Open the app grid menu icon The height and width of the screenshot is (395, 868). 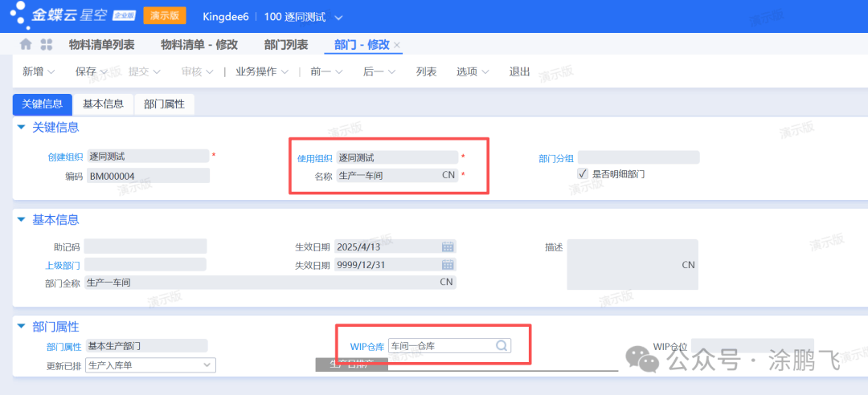tap(47, 44)
